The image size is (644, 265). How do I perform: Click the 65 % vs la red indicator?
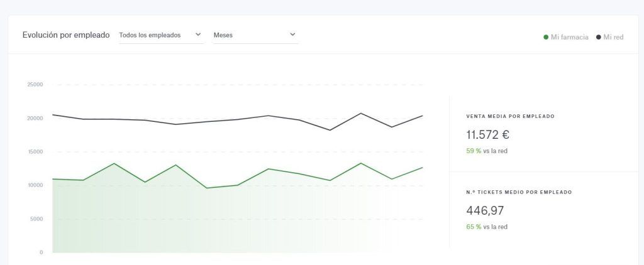(487, 227)
